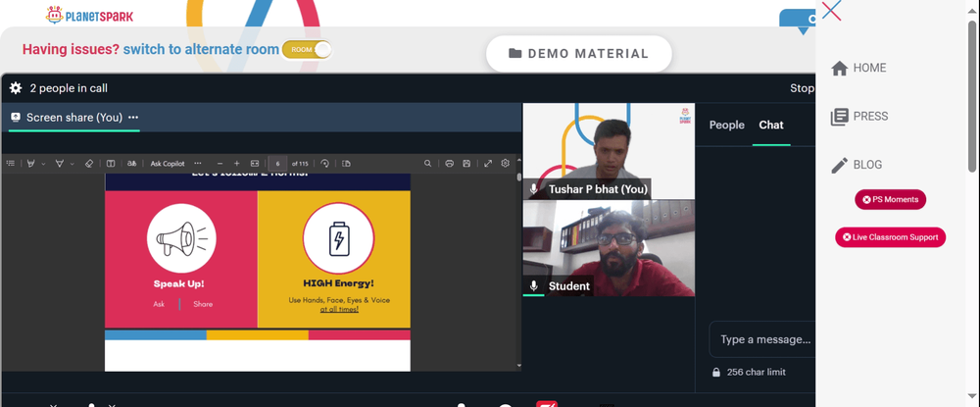Switch to the People tab
This screenshot has width=980, height=407.
pos(726,125)
